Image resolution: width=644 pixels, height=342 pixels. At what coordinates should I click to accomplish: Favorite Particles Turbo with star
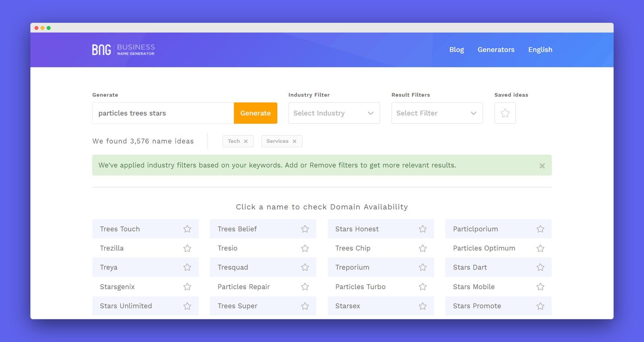[423, 286]
